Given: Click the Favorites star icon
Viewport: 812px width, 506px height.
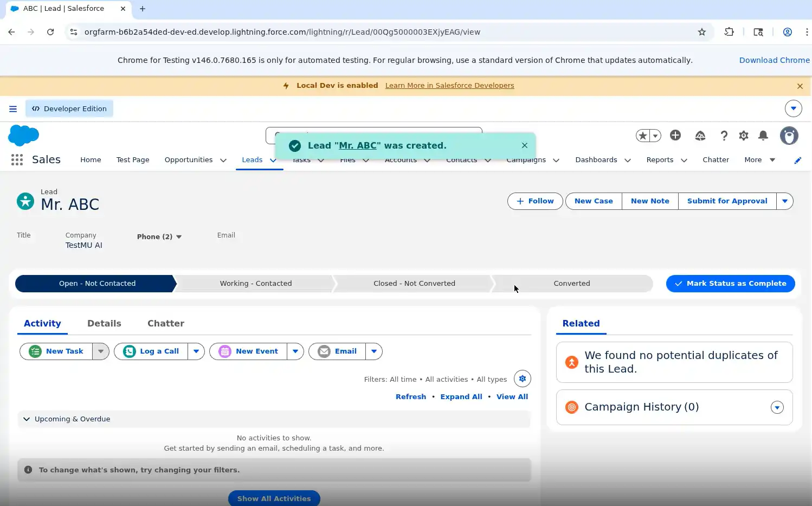Looking at the screenshot, I should (643, 136).
